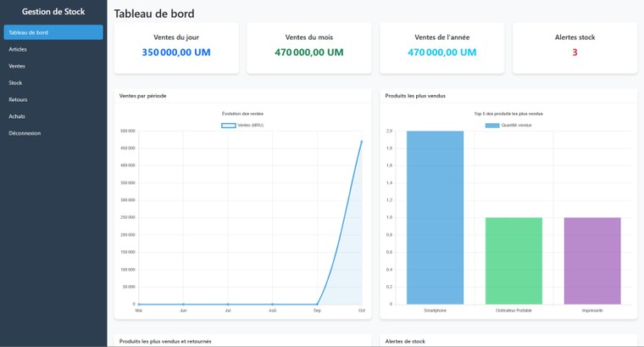Image resolution: width=644 pixels, height=347 pixels.
Task: Toggle the Ventes (MRU) legend box
Action: 229,125
